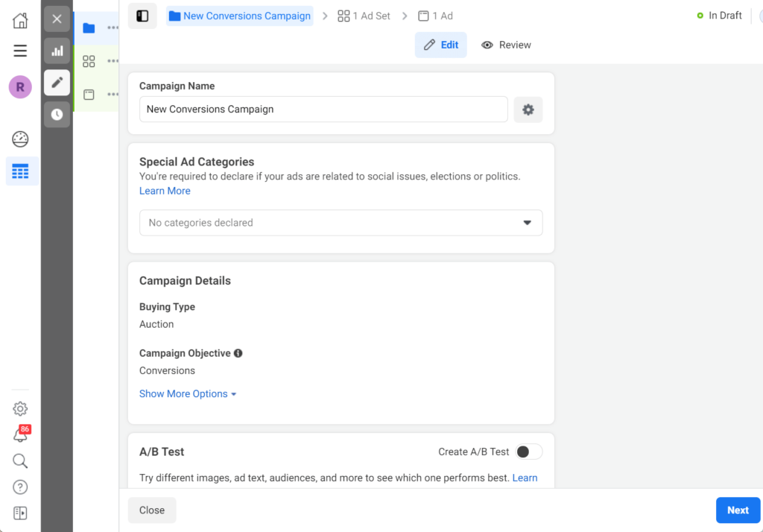This screenshot has width=763, height=532.
Task: Open the account overview gauge icon
Action: [x=20, y=139]
